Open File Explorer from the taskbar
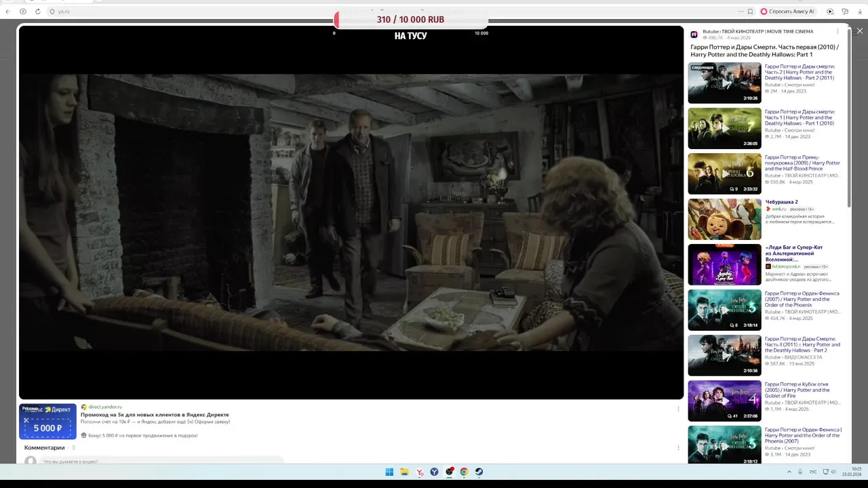Image resolution: width=868 pixels, height=488 pixels. click(404, 472)
